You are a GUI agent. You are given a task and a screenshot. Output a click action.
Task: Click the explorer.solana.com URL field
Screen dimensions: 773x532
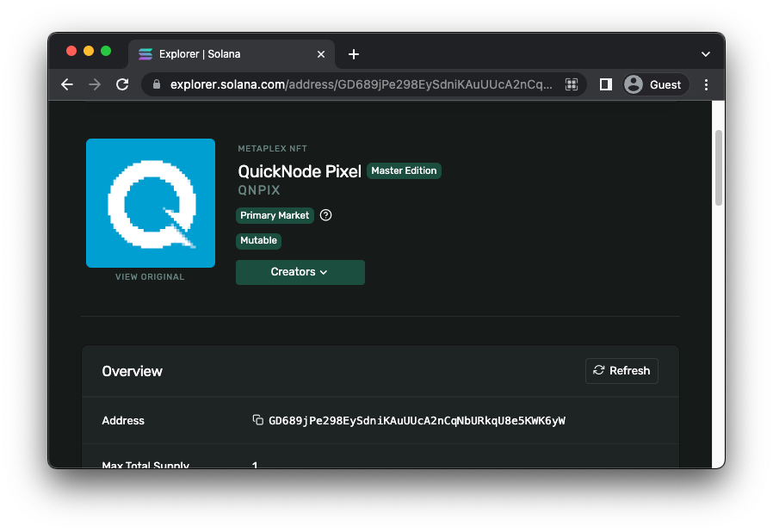[x=362, y=84]
